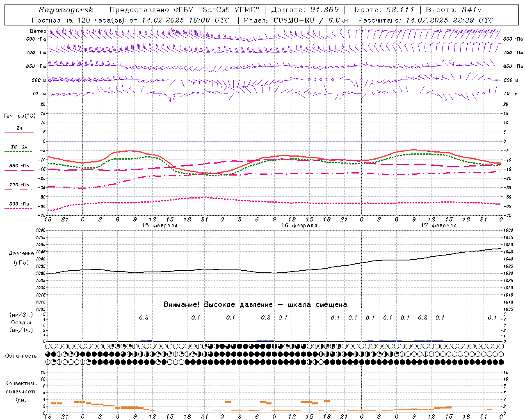The width and height of the screenshot is (525, 420).
Task: Click the 15 февраля date label
Action: pyautogui.click(x=160, y=226)
